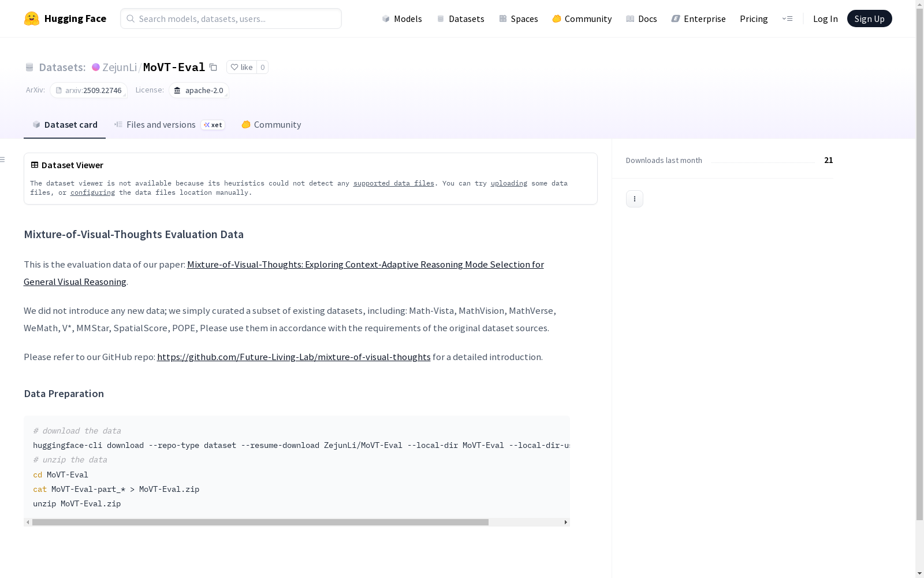Switch to the dataset Community tab
Viewport: 924px width, 578px height.
[x=271, y=125]
